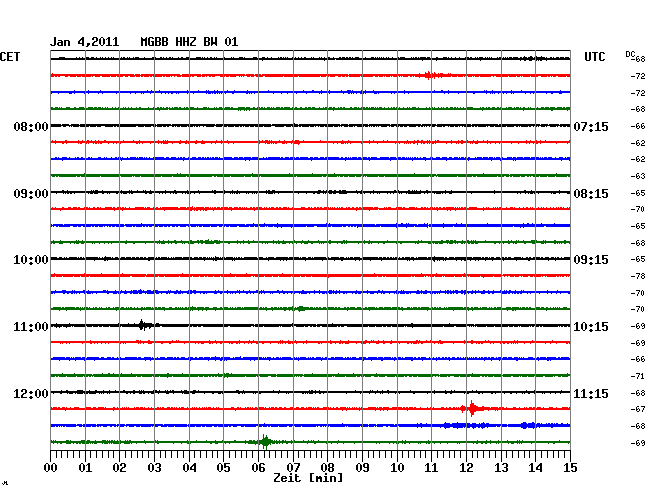Click the 10:15 UTC time label

(x=591, y=327)
